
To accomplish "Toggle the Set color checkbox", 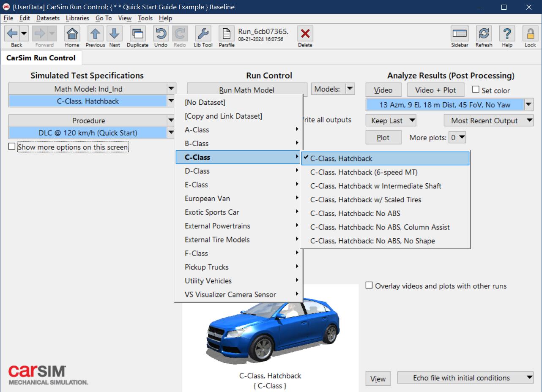I will click(476, 90).
